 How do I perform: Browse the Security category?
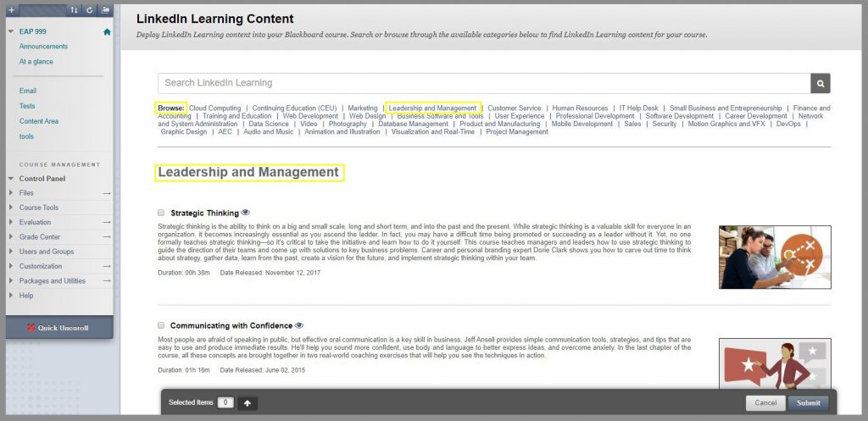point(665,124)
